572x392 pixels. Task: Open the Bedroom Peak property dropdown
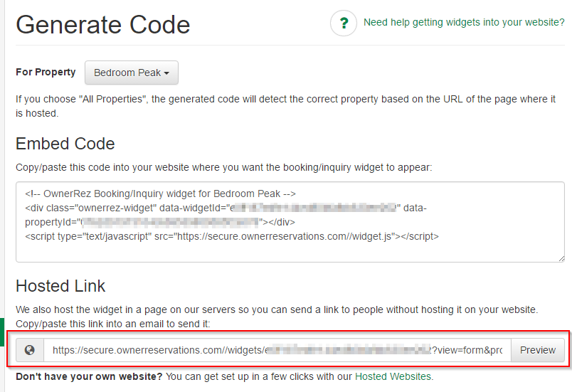tap(131, 73)
